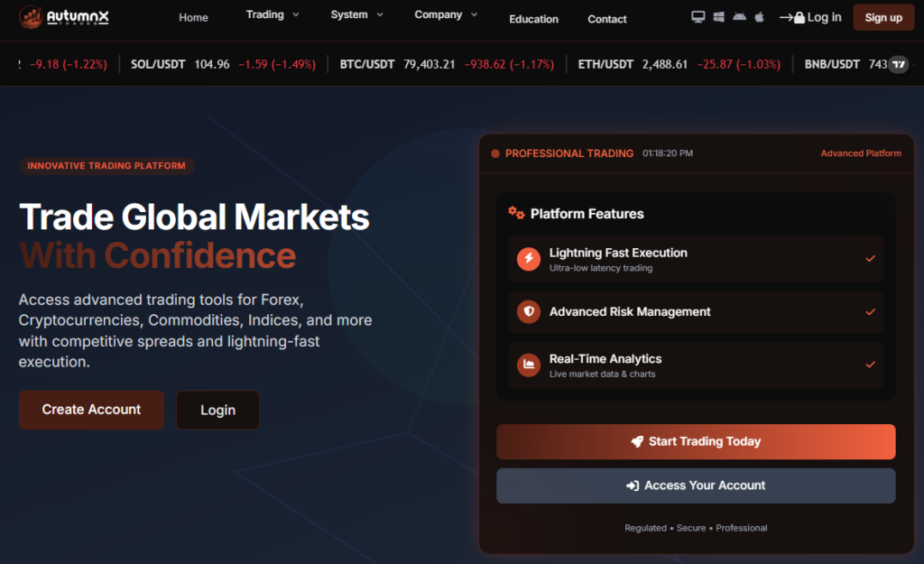Open the Contact page
924x564 pixels.
coord(607,19)
